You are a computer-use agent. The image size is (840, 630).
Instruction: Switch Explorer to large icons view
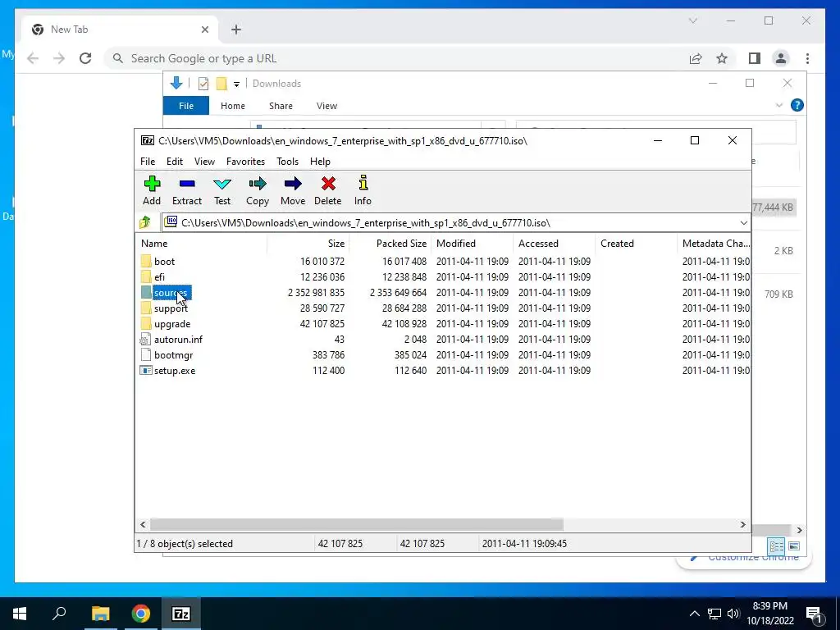point(794,546)
